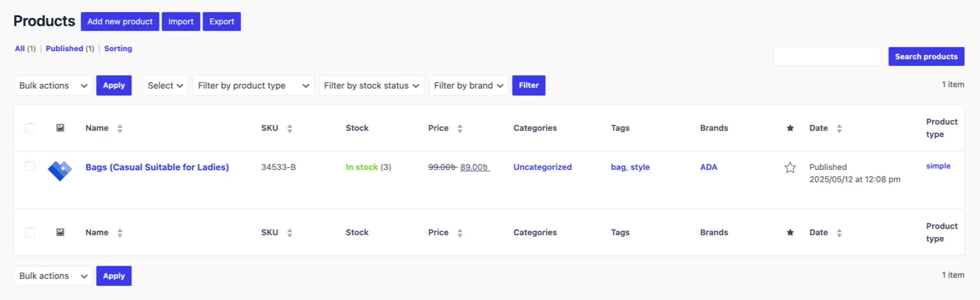Check the select-all checkbox in table footer
The height and width of the screenshot is (300, 980).
30,232
